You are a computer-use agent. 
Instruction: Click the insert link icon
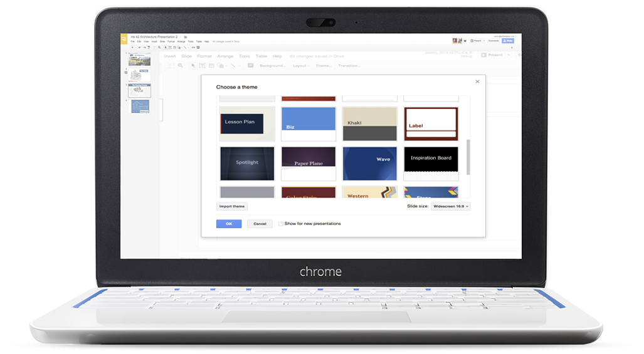point(193,48)
